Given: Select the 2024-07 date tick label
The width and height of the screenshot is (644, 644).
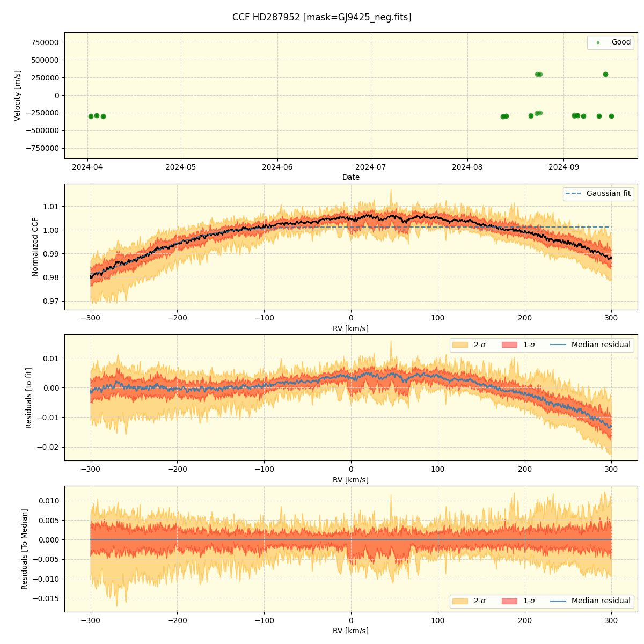Looking at the screenshot, I should [x=371, y=167].
